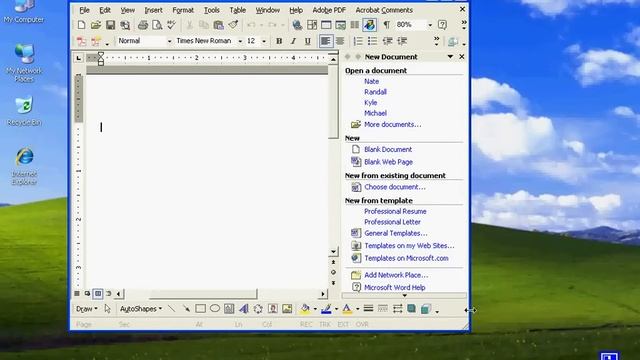Click the horizontal scrollbar right arrow

[323, 293]
